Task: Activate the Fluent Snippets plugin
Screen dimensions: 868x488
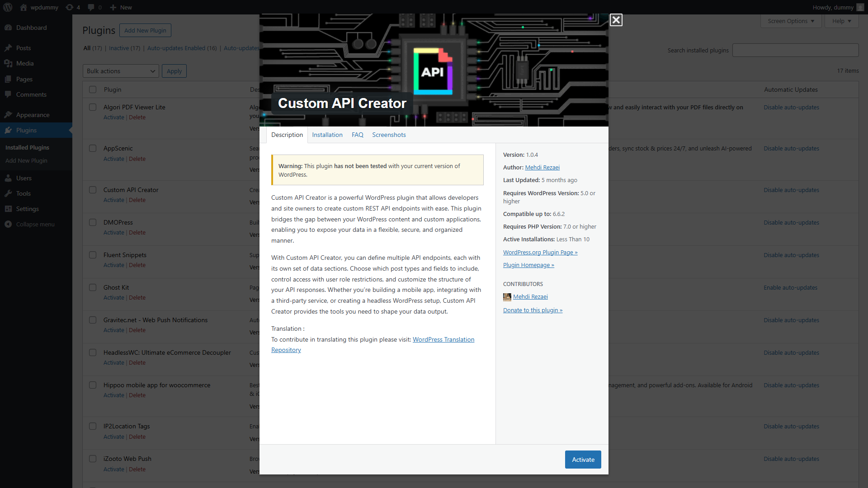Action: pyautogui.click(x=113, y=265)
